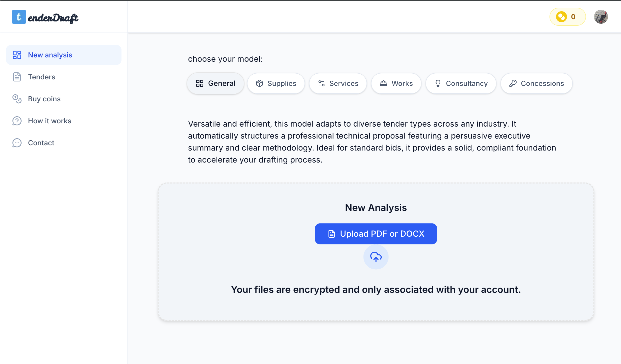This screenshot has height=364, width=621.
Task: Click the How it works question icon
Action: (x=17, y=121)
